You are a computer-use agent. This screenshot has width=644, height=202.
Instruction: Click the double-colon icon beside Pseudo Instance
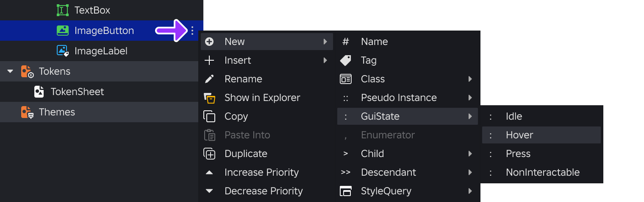346,98
